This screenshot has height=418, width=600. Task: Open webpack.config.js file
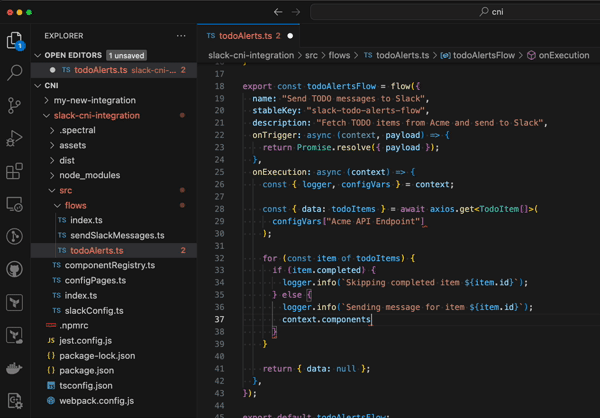click(114, 401)
